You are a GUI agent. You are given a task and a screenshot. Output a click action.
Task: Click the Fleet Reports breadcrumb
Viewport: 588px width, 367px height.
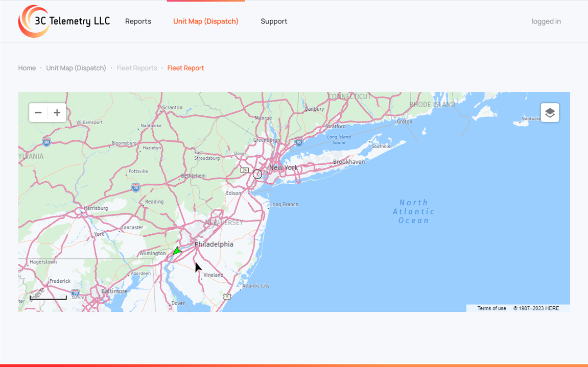click(x=137, y=68)
